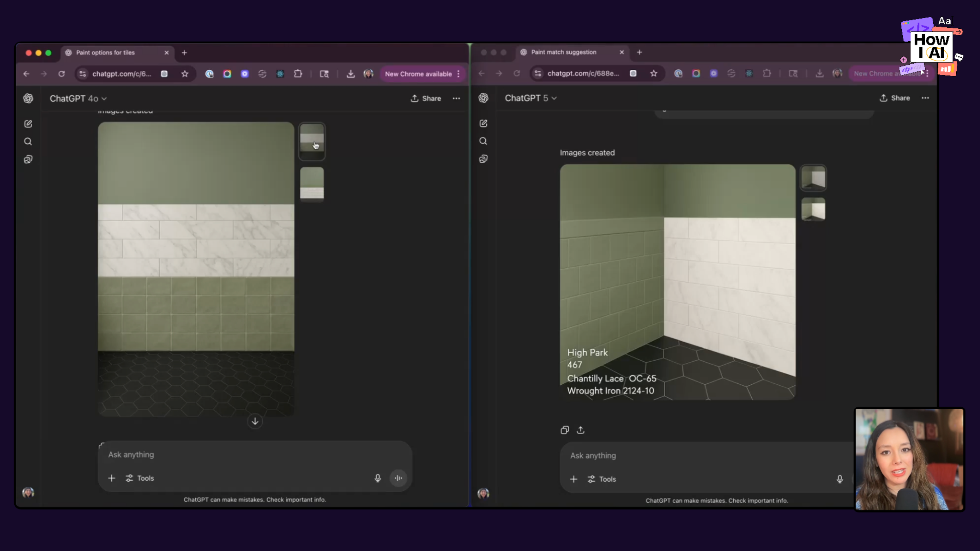Start new chat in left window sidebar

coord(28,124)
